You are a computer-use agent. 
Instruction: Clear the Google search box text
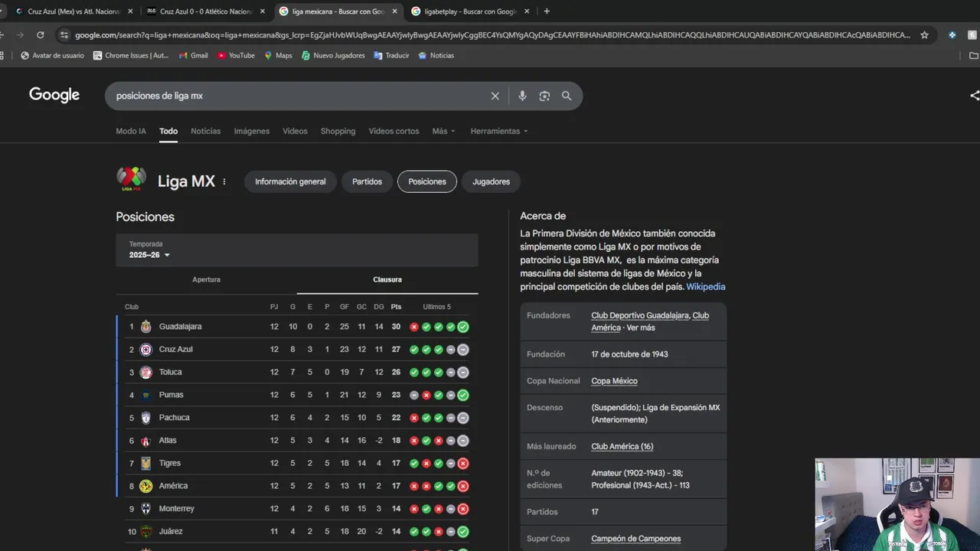[495, 96]
